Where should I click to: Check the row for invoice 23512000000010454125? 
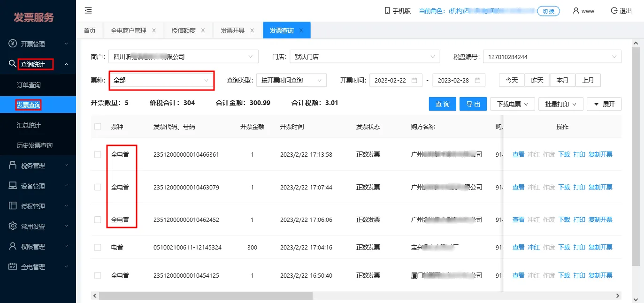(x=98, y=275)
